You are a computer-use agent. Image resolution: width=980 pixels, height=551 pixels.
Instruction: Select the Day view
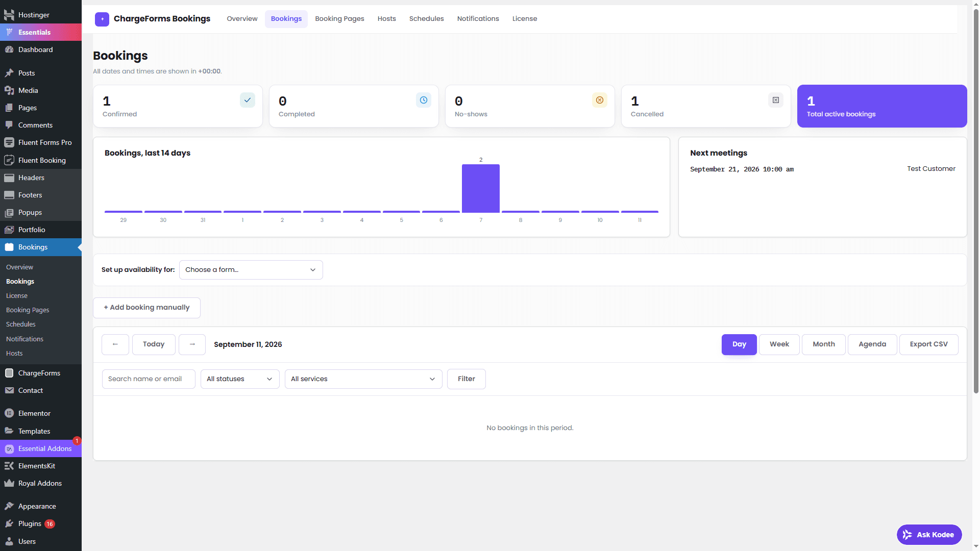[x=739, y=344]
